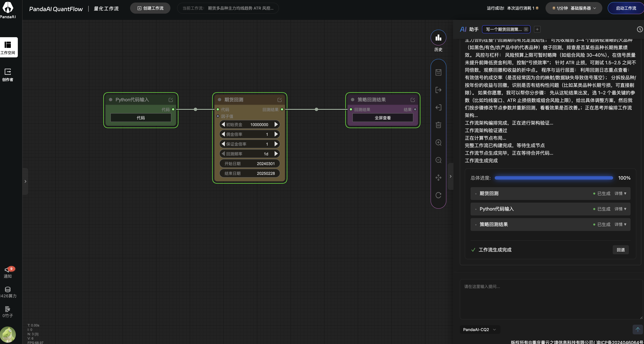Screen dimensions: 644x344
Task: Click the 全屏查看 button
Action: [x=383, y=118]
